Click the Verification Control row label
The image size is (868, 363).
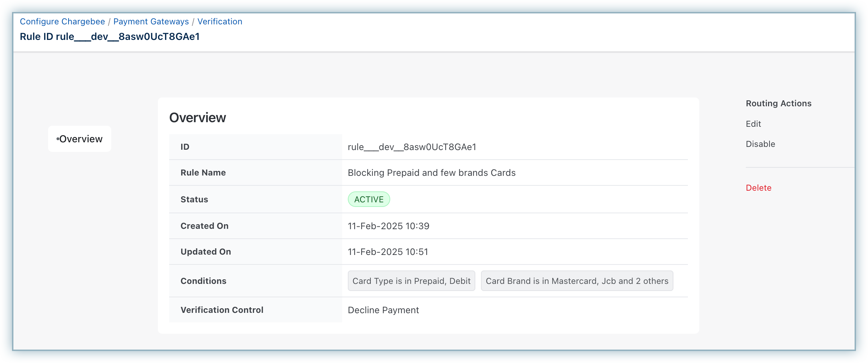pos(222,310)
